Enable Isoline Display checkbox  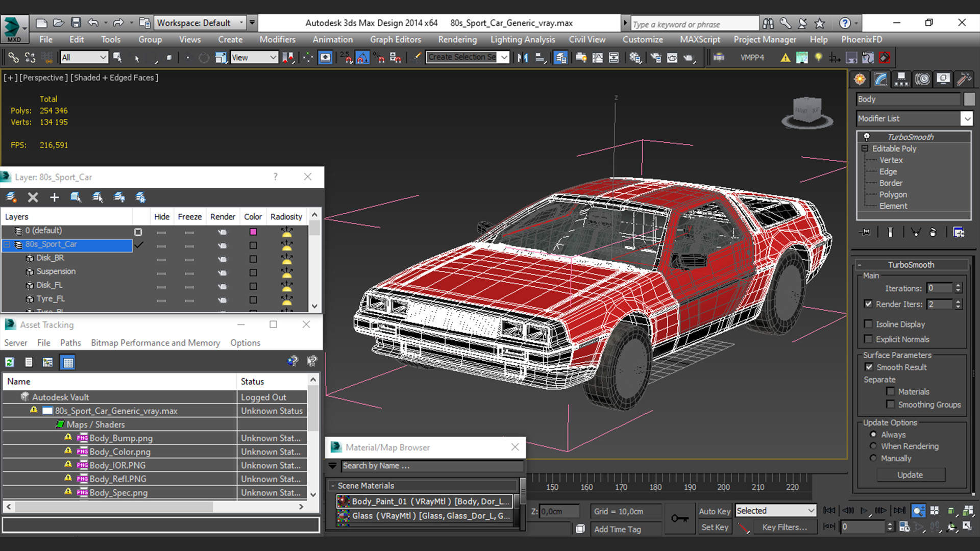click(x=868, y=324)
